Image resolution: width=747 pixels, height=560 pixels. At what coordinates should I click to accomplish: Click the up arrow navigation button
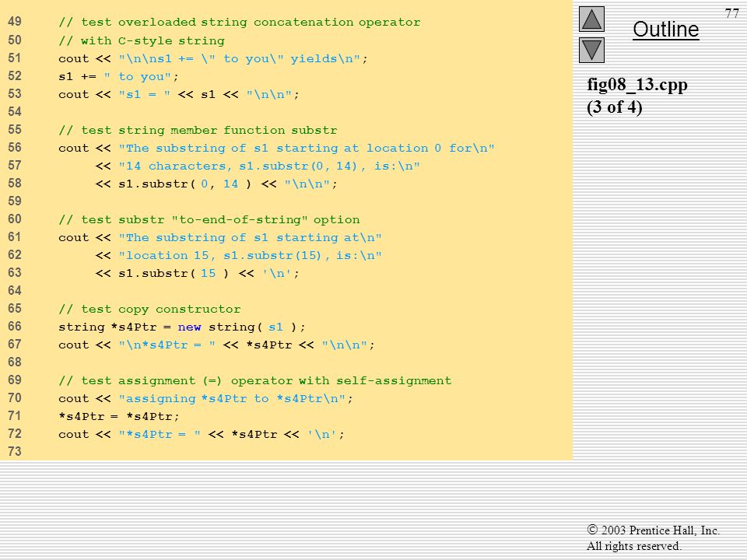[x=591, y=19]
